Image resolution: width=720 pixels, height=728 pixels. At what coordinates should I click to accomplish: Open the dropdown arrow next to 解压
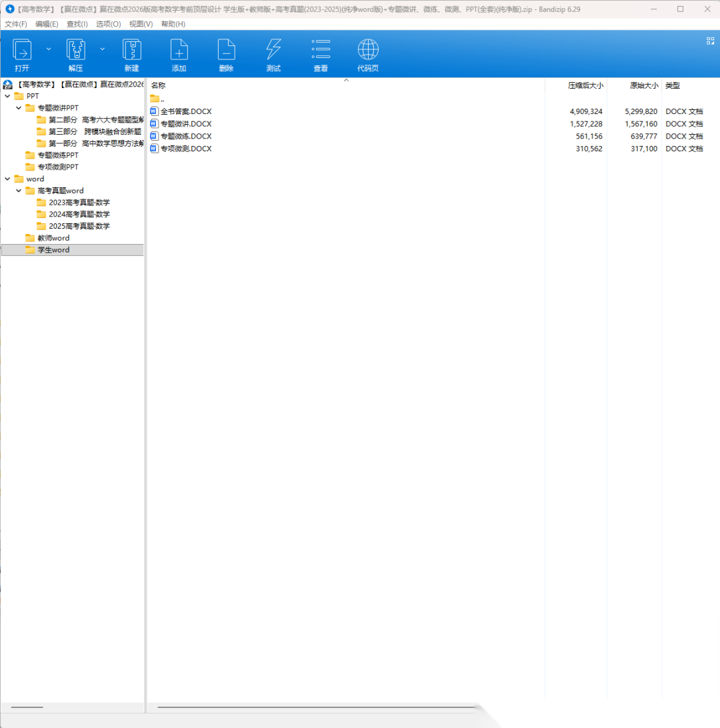[102, 49]
